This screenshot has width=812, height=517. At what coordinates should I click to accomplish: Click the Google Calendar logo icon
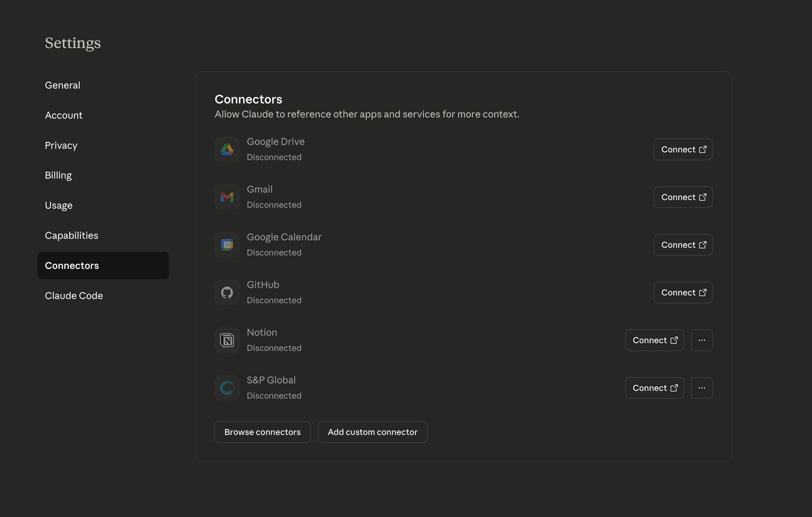pos(227,245)
